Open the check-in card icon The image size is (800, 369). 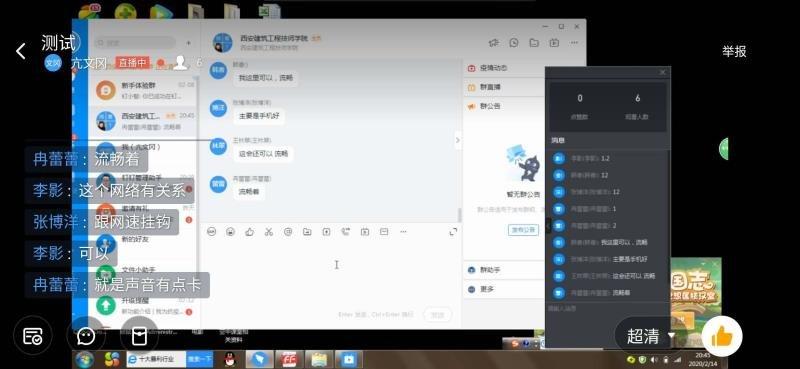pyautogui.click(x=33, y=336)
